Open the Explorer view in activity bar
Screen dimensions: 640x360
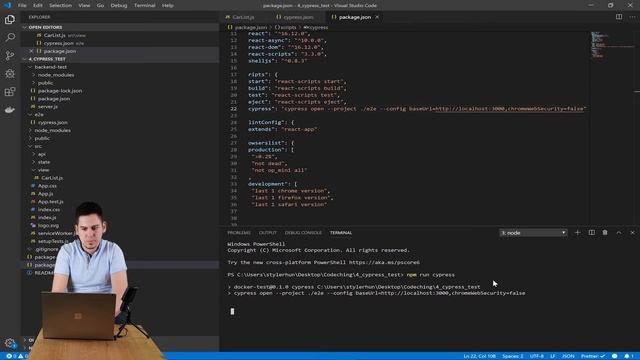point(10,19)
